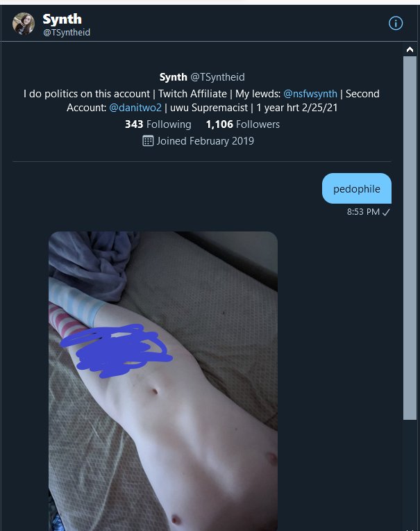Screen dimensions: 420x531
Task: Click the scrollbar track below the thumb
Action: (x=410, y=474)
